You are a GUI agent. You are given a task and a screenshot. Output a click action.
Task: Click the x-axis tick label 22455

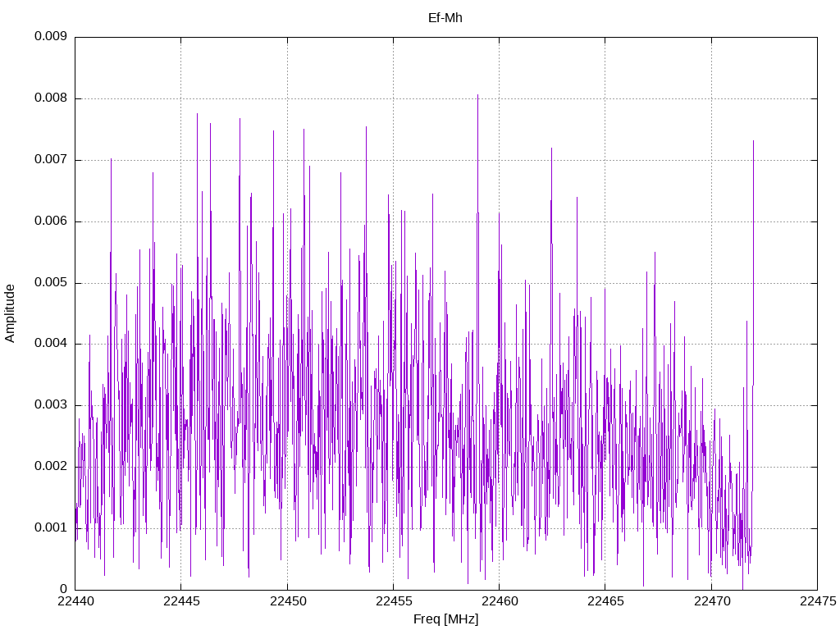pyautogui.click(x=394, y=601)
